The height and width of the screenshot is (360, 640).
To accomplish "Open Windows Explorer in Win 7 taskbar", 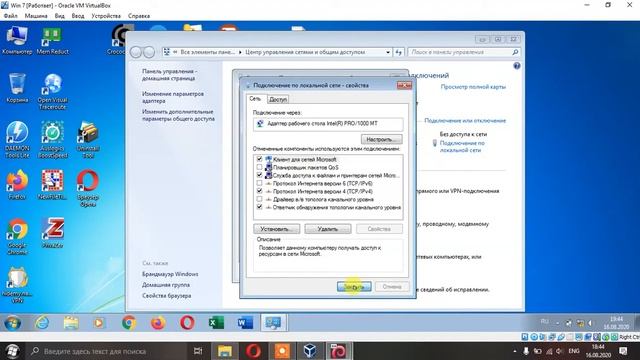I will (71, 323).
